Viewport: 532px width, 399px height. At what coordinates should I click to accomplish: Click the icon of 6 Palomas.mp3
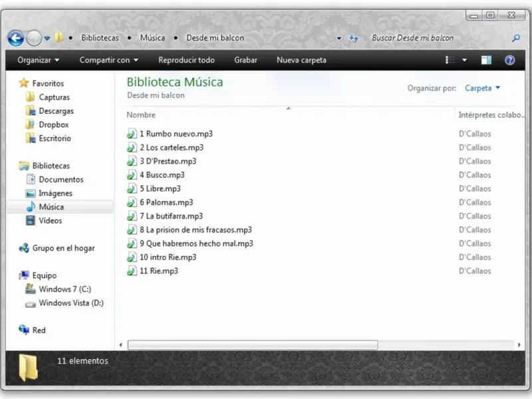coord(132,202)
